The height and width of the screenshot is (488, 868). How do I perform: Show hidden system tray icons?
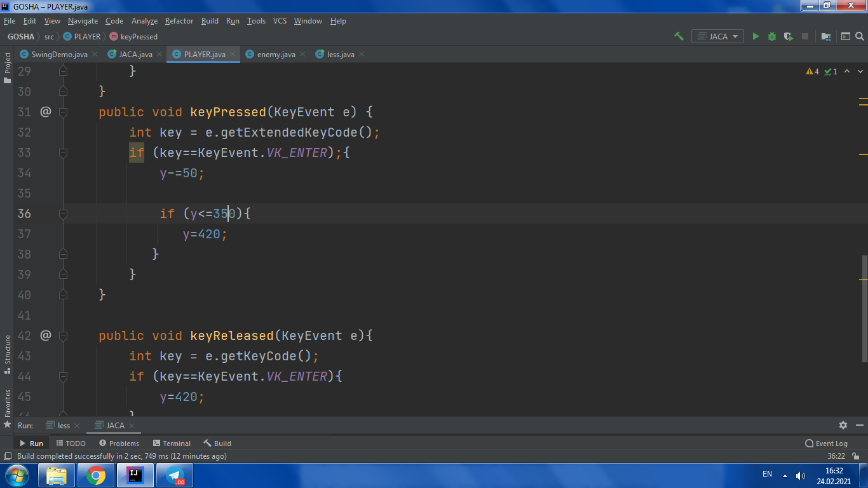click(x=785, y=475)
